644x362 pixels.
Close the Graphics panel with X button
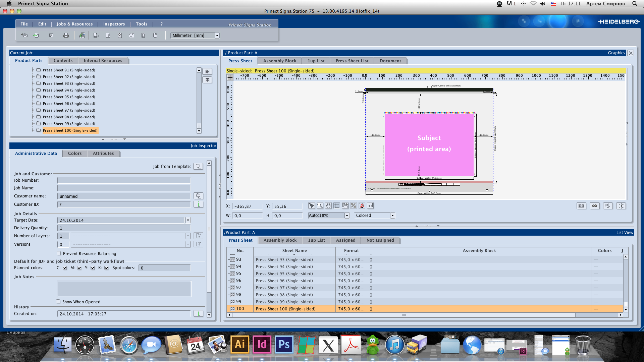pyautogui.click(x=631, y=53)
